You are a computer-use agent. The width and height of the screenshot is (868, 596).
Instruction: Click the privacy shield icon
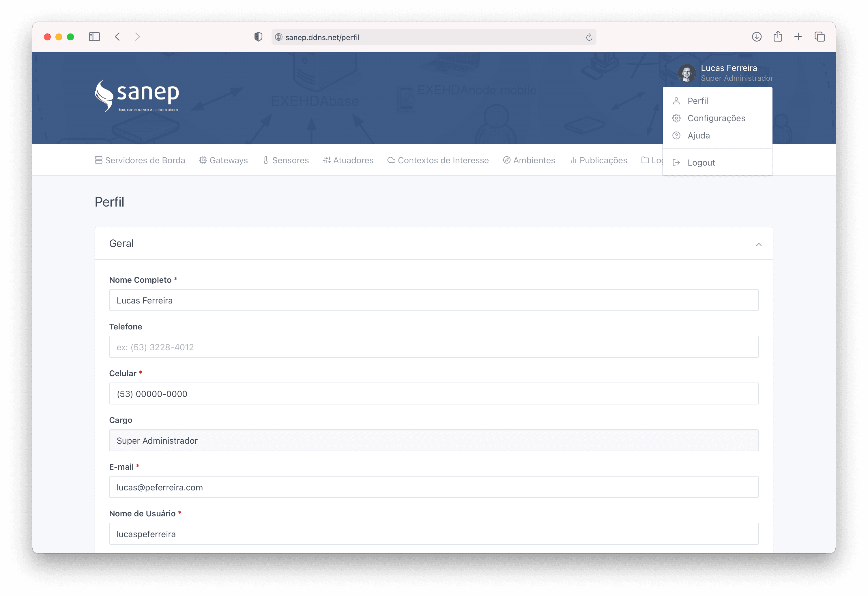pos(258,37)
